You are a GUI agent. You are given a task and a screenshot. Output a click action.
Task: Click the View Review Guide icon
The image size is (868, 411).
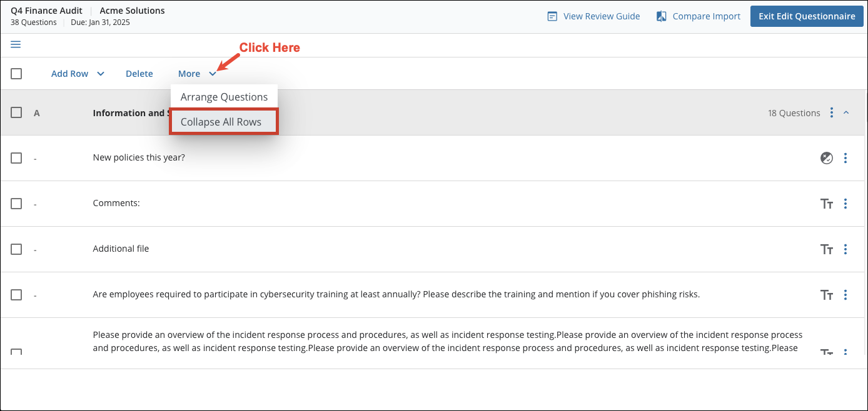click(x=552, y=17)
